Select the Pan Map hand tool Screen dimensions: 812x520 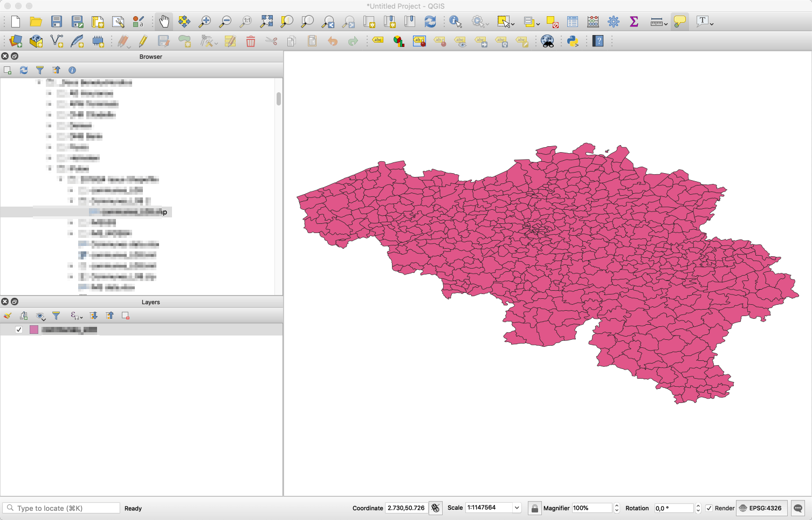(164, 22)
